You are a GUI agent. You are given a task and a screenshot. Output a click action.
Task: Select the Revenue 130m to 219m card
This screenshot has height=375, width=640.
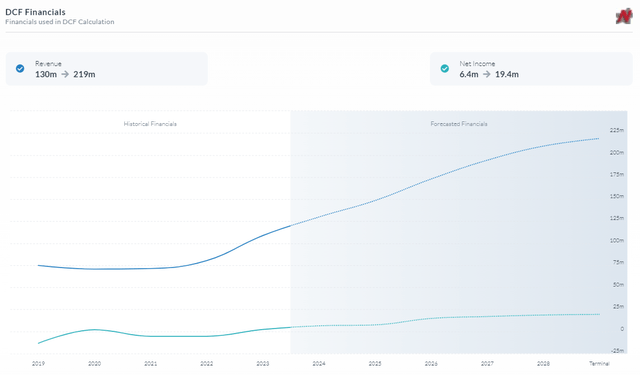coord(107,69)
